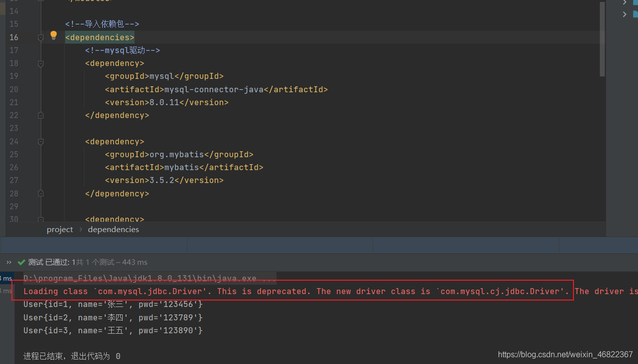Image resolution: width=638 pixels, height=364 pixels.
Task: Expand the hidden run toolbar double-chevron
Action: [9, 262]
